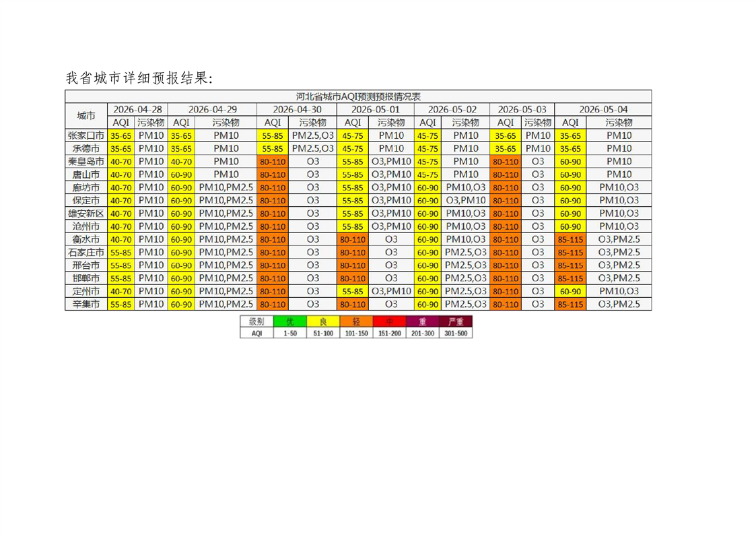The image size is (756, 535).
Task: Click the heading 我省城市详细预报结果
Action: 139,77
